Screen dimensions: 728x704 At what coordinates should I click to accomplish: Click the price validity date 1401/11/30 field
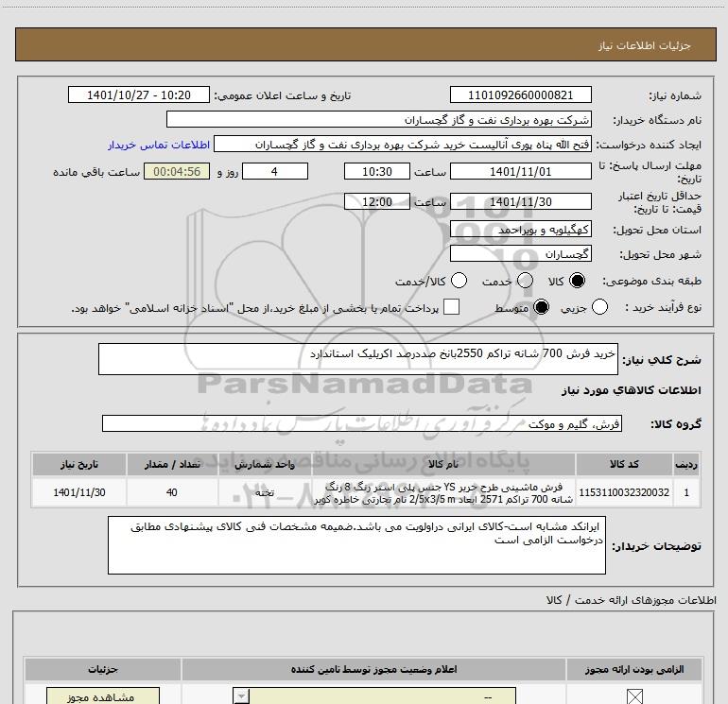[x=520, y=201]
